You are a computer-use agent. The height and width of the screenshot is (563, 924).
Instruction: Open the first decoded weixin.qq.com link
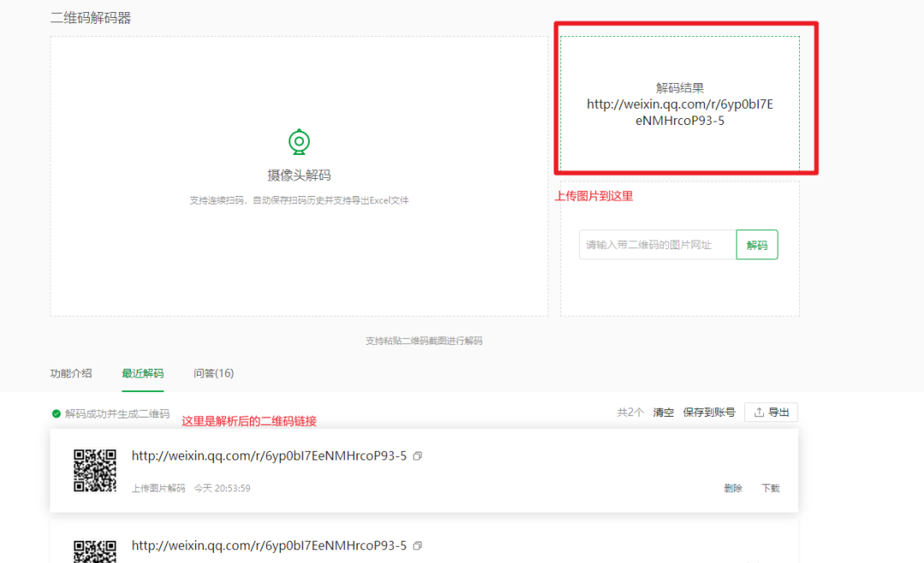point(269,456)
